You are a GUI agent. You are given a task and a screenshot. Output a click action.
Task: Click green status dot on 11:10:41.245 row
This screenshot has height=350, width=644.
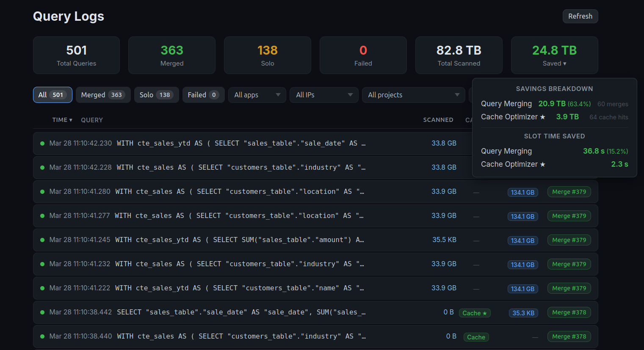pyautogui.click(x=42, y=240)
